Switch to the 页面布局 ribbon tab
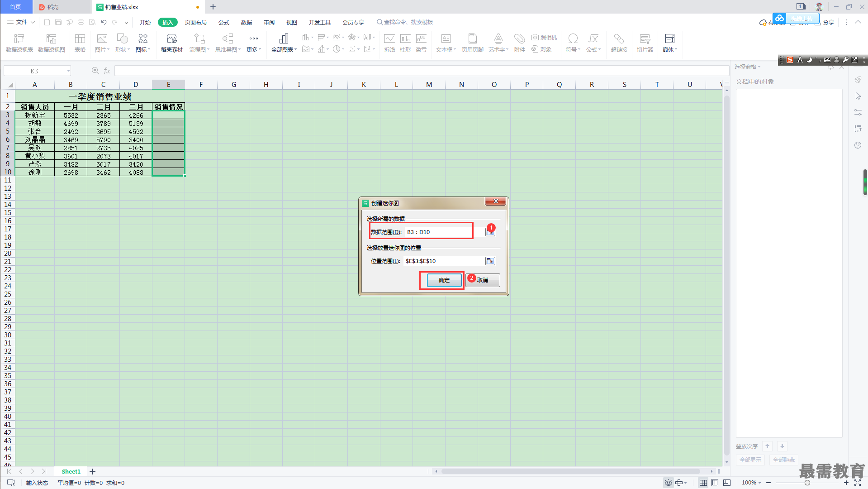Viewport: 868px width, 489px height. [x=195, y=22]
